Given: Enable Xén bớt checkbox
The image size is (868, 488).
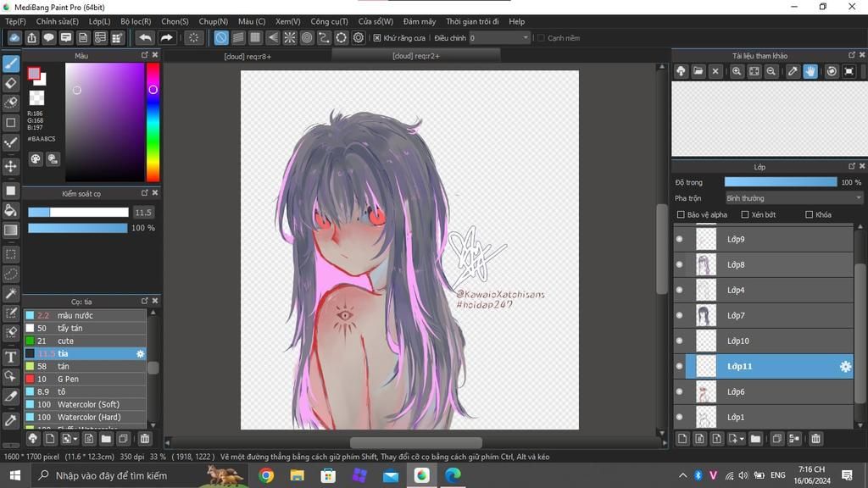Looking at the screenshot, I should click(745, 214).
